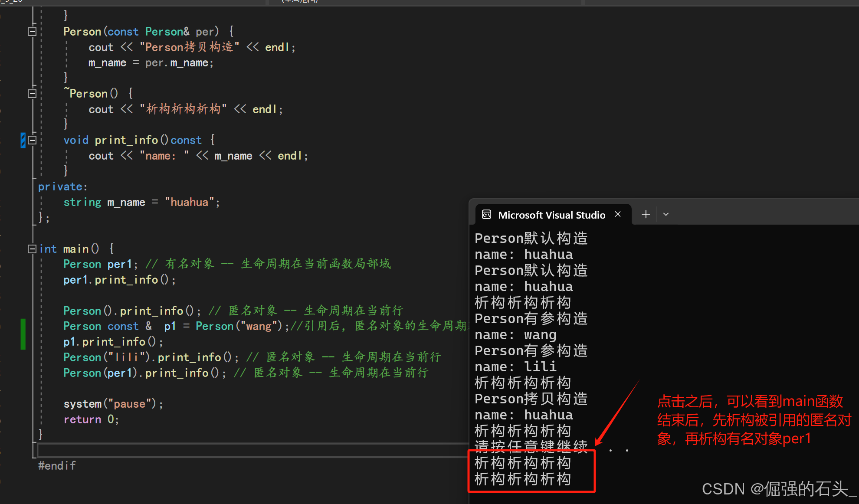Click the return 0 statement
The image size is (859, 504).
91,419
